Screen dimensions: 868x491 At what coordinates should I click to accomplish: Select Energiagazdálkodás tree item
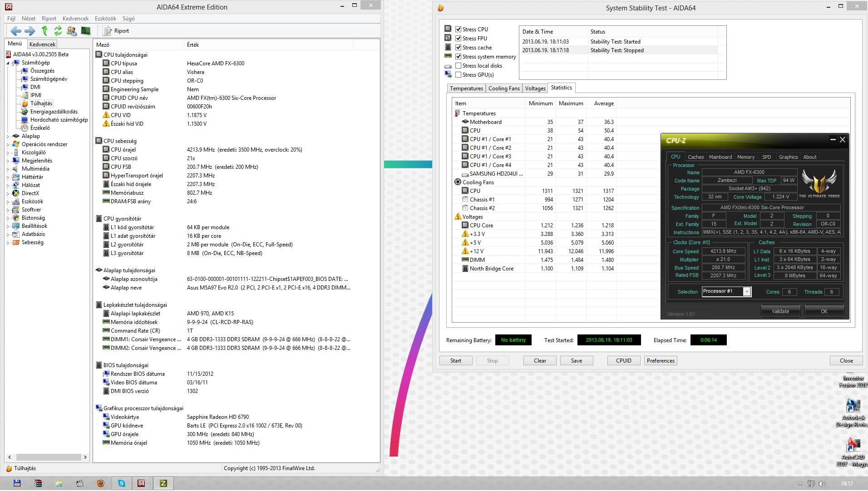(54, 112)
